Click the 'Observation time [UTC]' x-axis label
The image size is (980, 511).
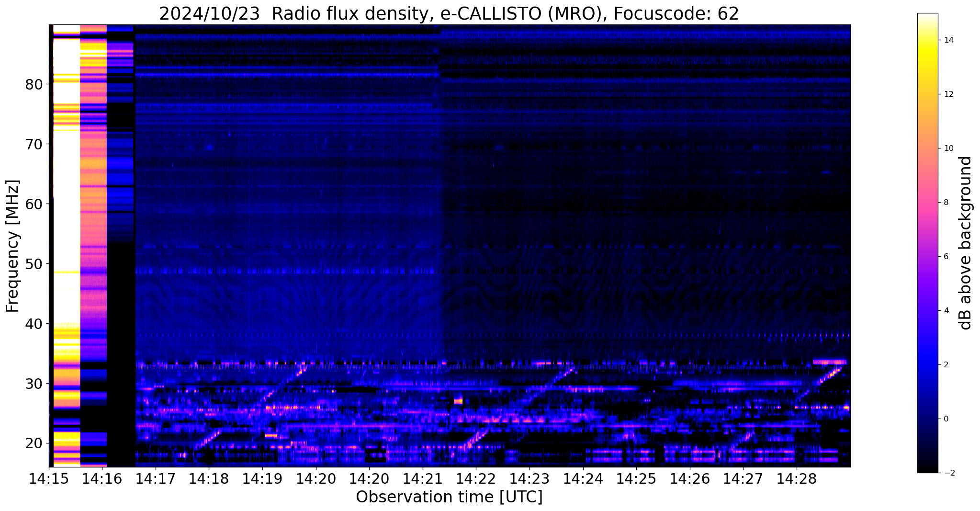click(449, 497)
